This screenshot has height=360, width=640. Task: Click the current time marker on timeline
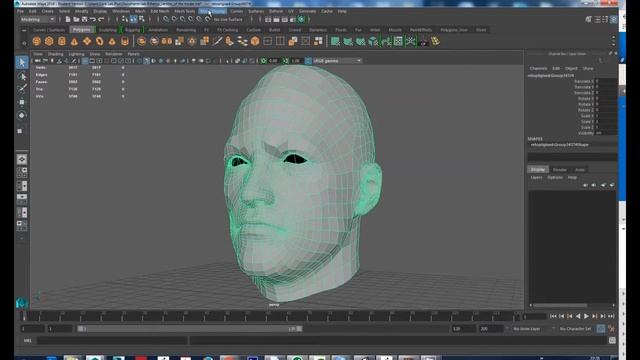24,316
